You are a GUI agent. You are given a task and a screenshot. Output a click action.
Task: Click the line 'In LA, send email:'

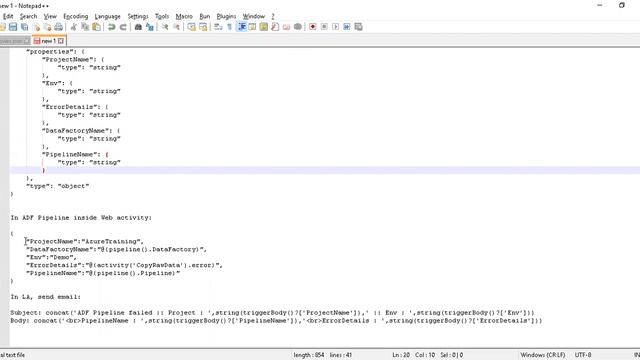point(46,297)
